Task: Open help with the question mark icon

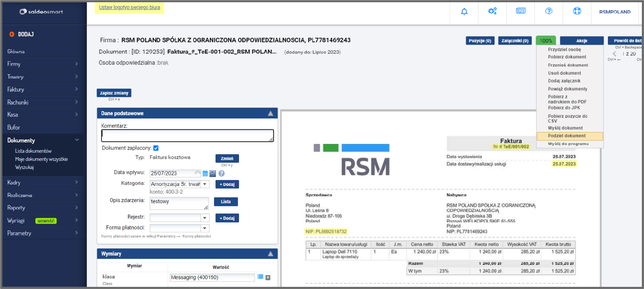Action: tap(549, 11)
